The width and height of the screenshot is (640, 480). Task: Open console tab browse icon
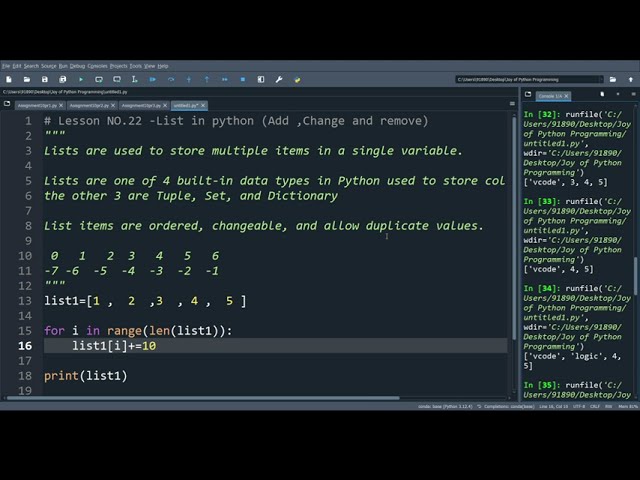528,95
